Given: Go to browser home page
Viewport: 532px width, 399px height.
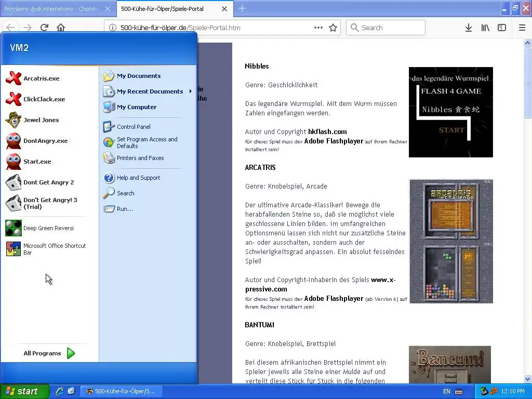Looking at the screenshot, I should tap(61, 28).
